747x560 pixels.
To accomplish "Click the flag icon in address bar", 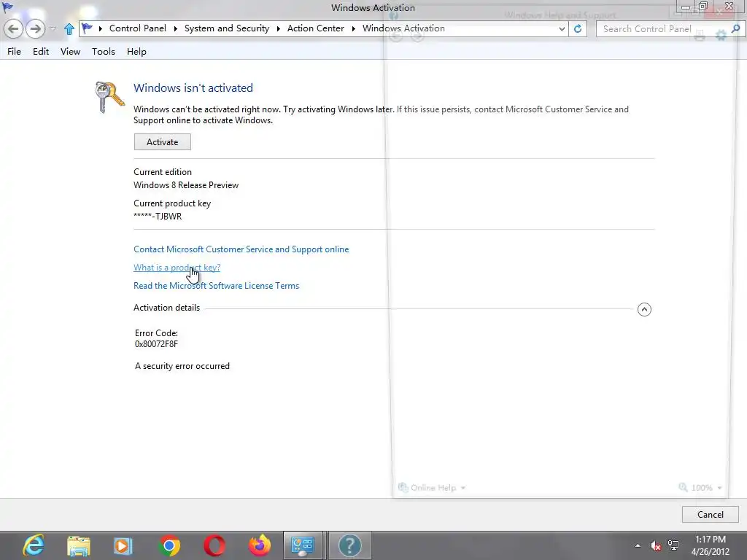I will [88, 28].
